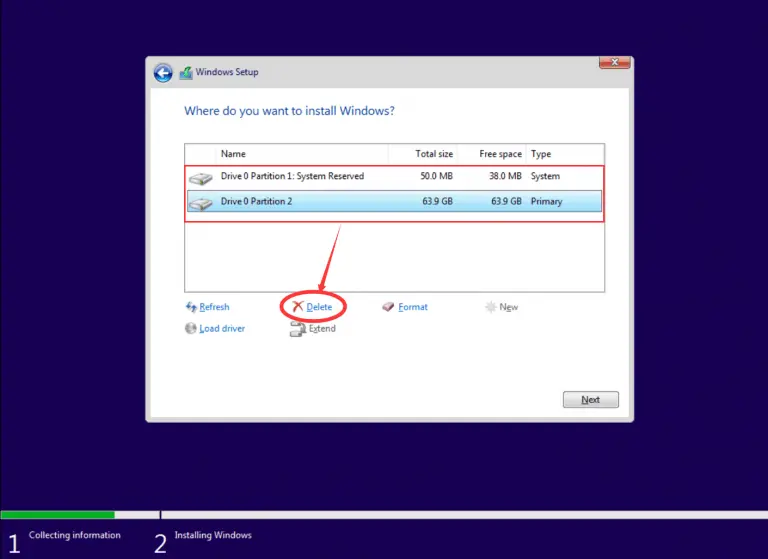768x559 pixels.
Task: Click the Type column header
Action: click(x=565, y=154)
